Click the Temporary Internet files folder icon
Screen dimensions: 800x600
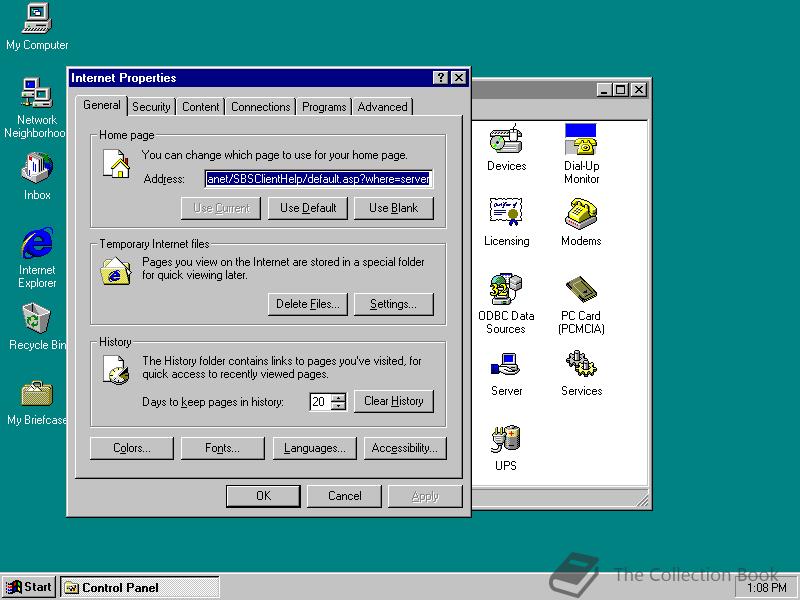(x=116, y=271)
